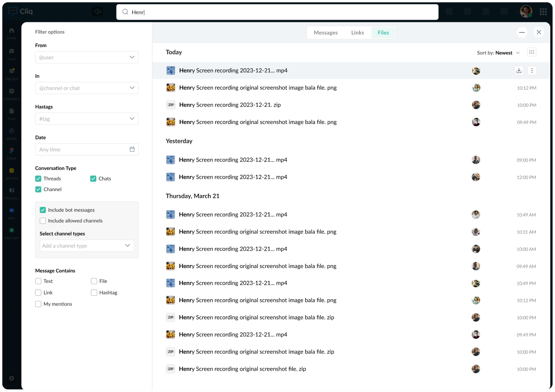The width and height of the screenshot is (555, 392).
Task: Open the Yesterday 12:00 PM mp4 recording
Action: (233, 177)
